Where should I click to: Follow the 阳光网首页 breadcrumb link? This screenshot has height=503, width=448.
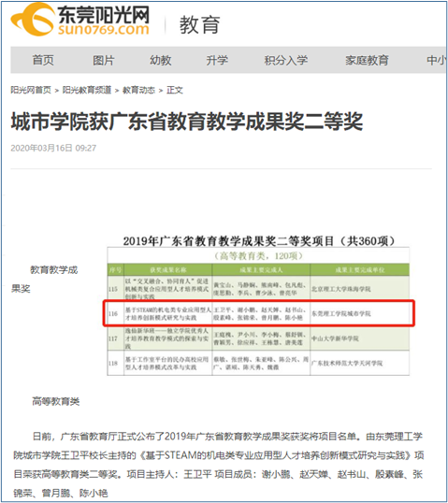pos(31,90)
